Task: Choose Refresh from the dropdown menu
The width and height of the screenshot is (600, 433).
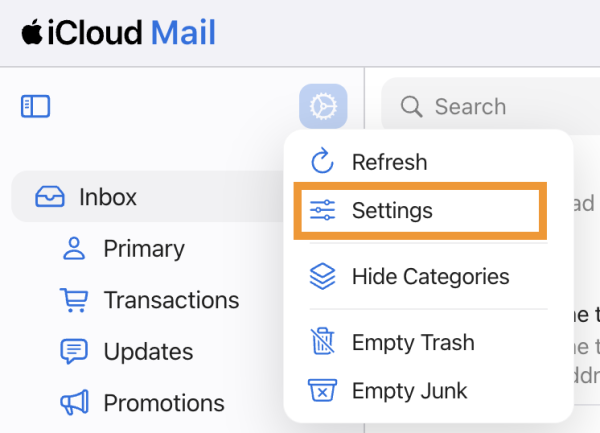Action: (429, 161)
